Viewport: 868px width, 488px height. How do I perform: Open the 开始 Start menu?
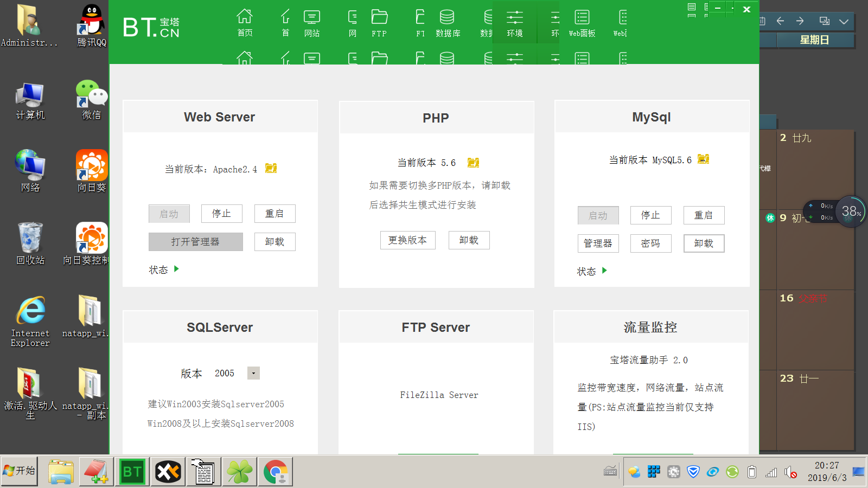pos(20,471)
